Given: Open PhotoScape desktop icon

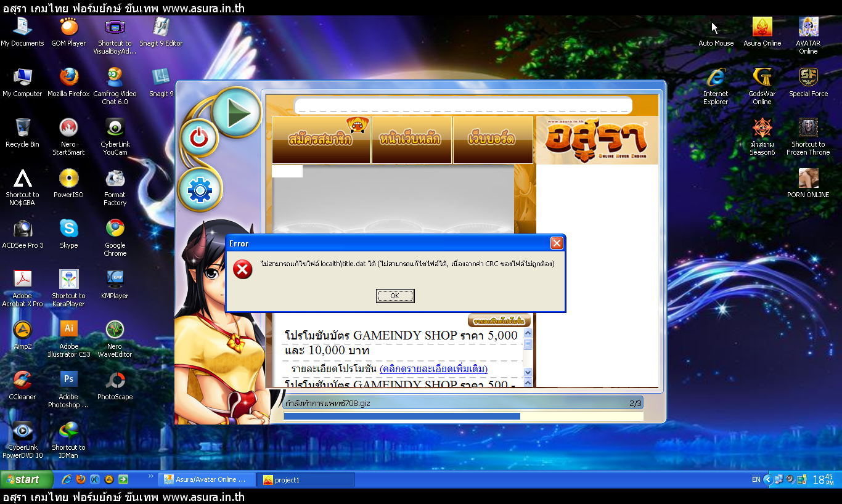Looking at the screenshot, I should tap(115, 386).
